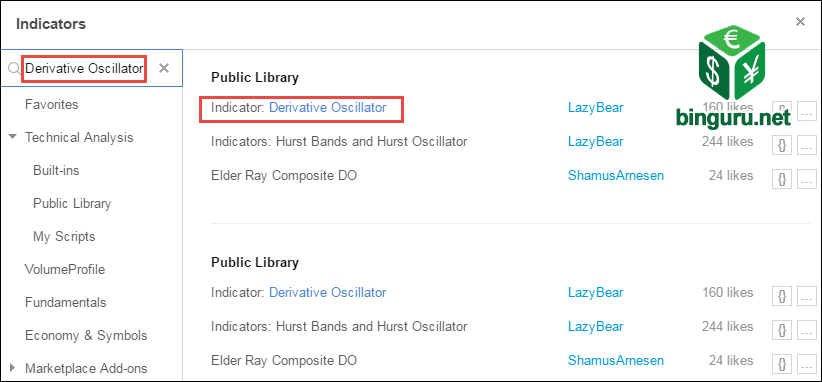Select Public Library in the sidebar

click(x=72, y=203)
